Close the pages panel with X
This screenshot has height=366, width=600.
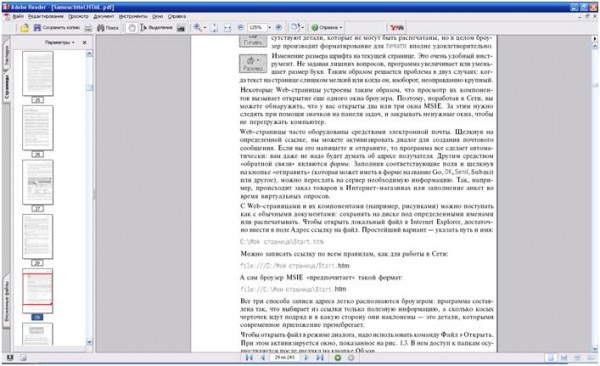tap(85, 42)
